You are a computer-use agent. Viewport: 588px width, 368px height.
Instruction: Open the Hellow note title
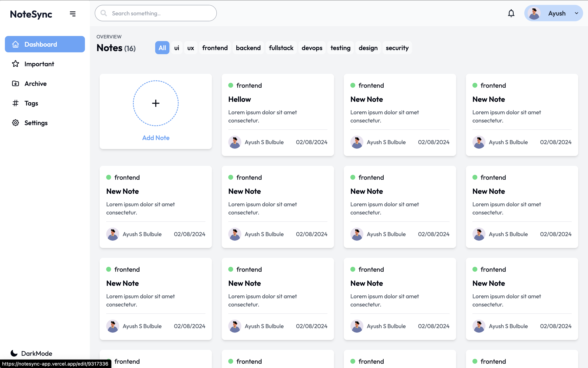tap(239, 99)
